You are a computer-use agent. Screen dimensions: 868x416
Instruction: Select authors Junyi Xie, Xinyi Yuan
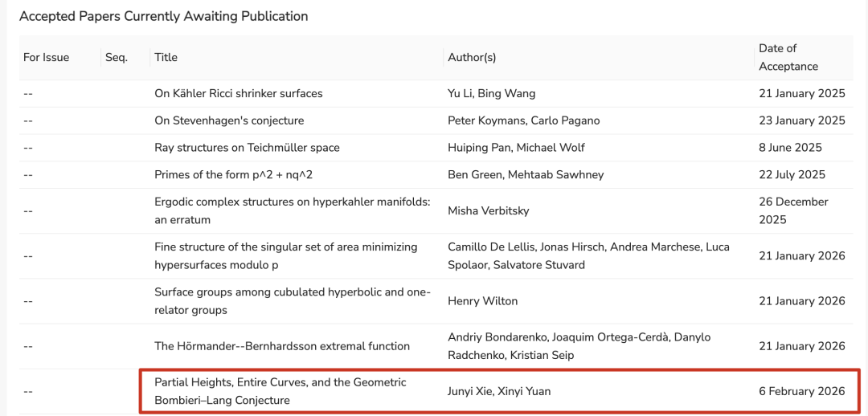click(499, 391)
